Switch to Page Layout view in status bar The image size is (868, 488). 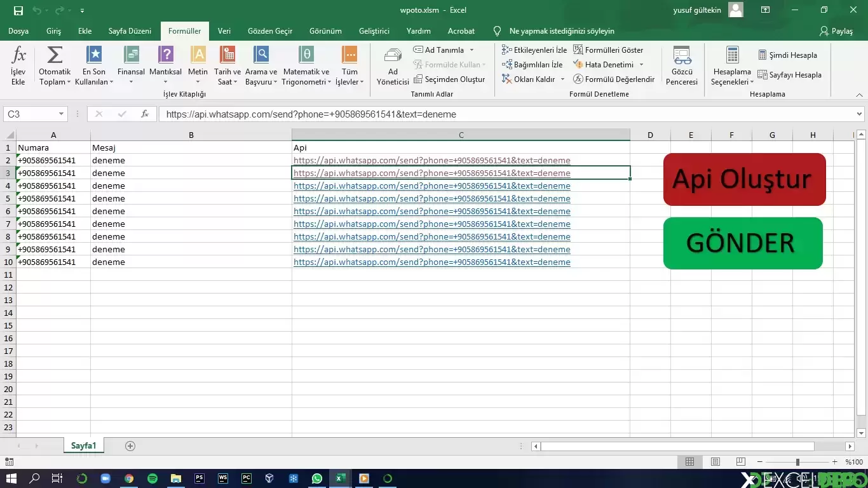pyautogui.click(x=715, y=462)
